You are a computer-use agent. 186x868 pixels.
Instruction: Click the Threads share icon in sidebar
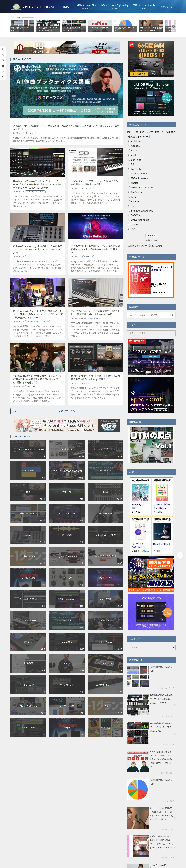(3, 60)
